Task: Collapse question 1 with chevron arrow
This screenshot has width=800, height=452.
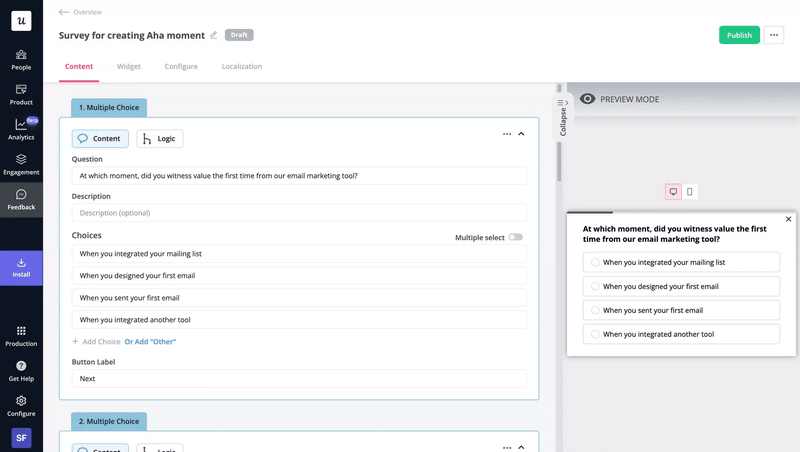Action: coord(521,133)
